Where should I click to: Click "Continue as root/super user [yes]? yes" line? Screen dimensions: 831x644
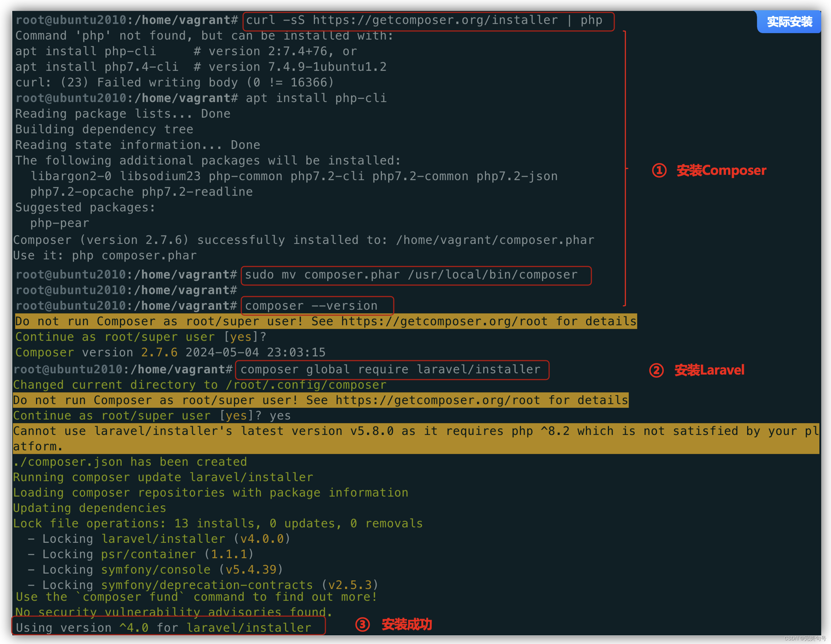click(x=152, y=416)
